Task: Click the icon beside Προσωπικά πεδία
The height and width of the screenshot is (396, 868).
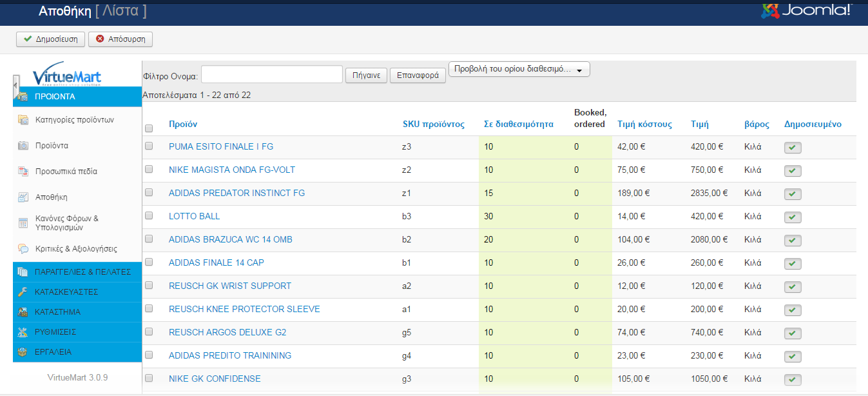Action: tap(23, 172)
